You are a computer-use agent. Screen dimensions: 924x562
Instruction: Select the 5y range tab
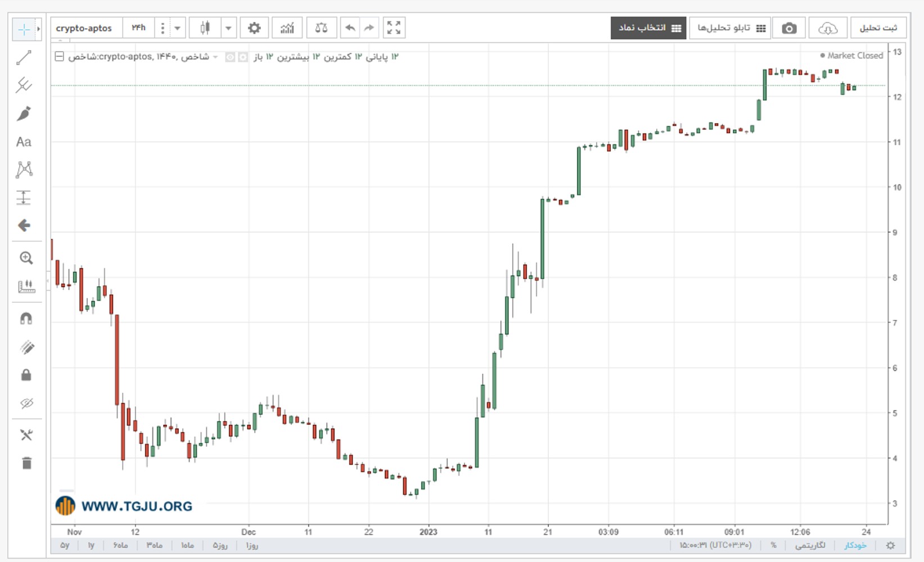pos(65,545)
